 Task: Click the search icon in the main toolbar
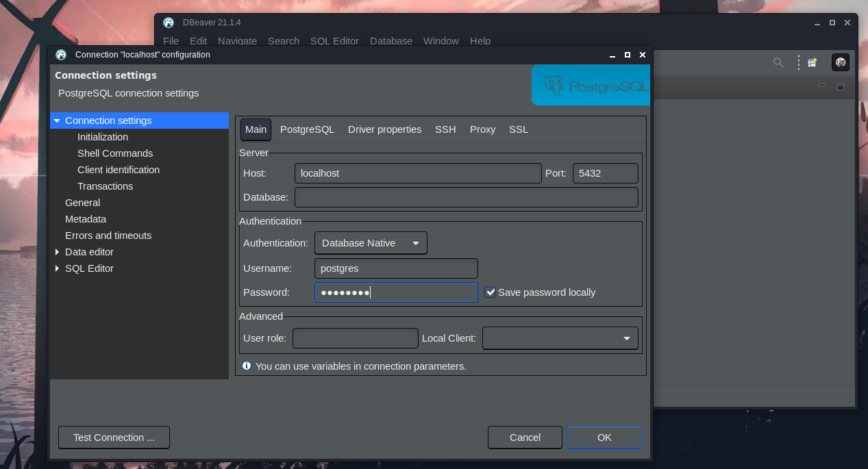pyautogui.click(x=778, y=62)
